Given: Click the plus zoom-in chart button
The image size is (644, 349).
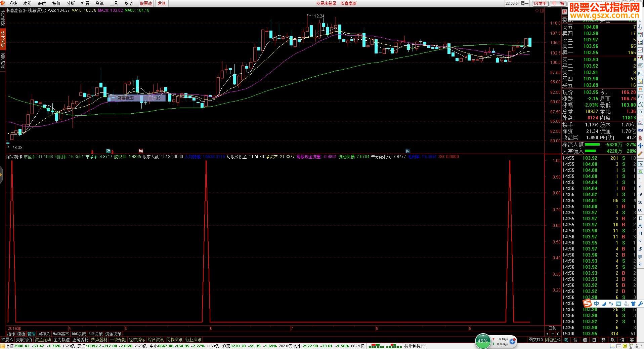Looking at the screenshot, I should (x=548, y=334).
